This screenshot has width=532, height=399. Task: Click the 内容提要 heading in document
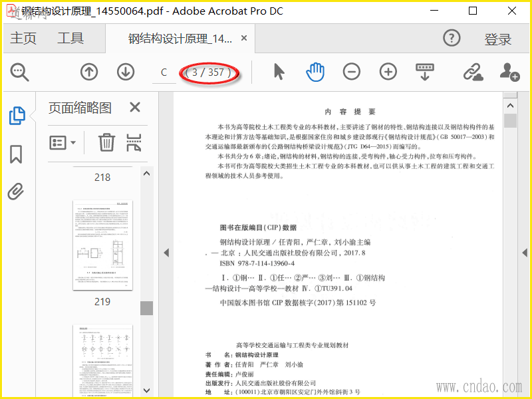point(350,112)
